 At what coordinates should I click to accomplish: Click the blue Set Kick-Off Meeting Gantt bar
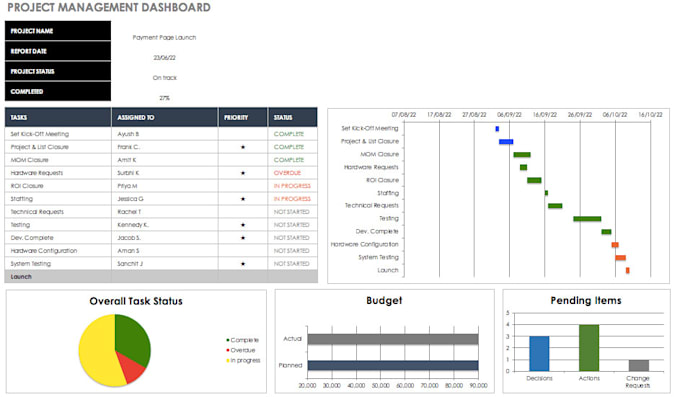click(497, 129)
